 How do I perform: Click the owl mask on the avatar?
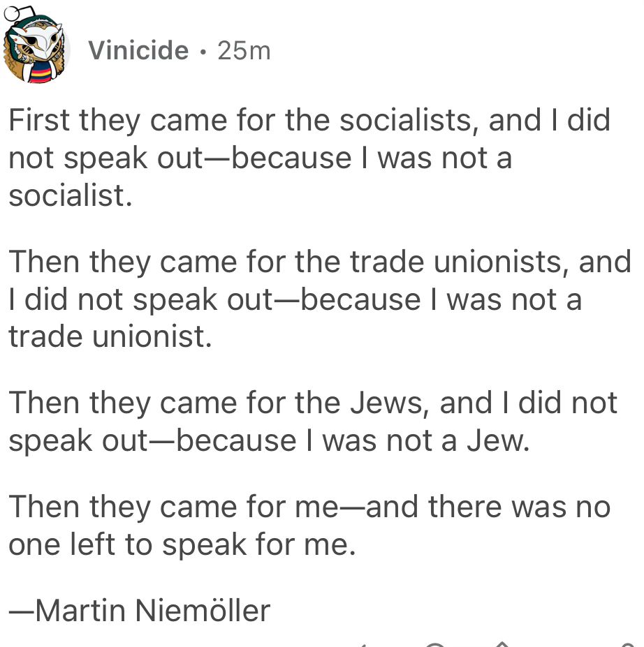click(x=38, y=41)
